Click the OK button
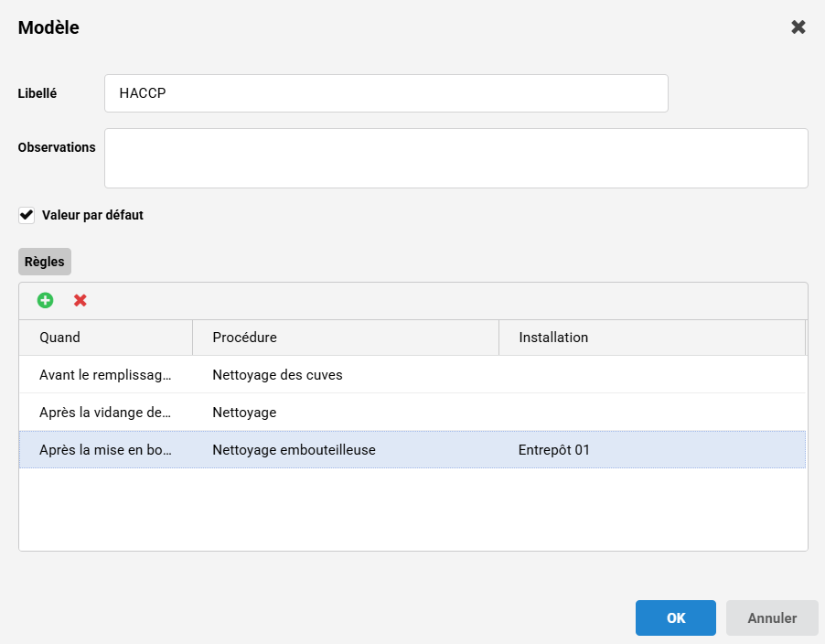The height and width of the screenshot is (644, 825). pyautogui.click(x=675, y=617)
